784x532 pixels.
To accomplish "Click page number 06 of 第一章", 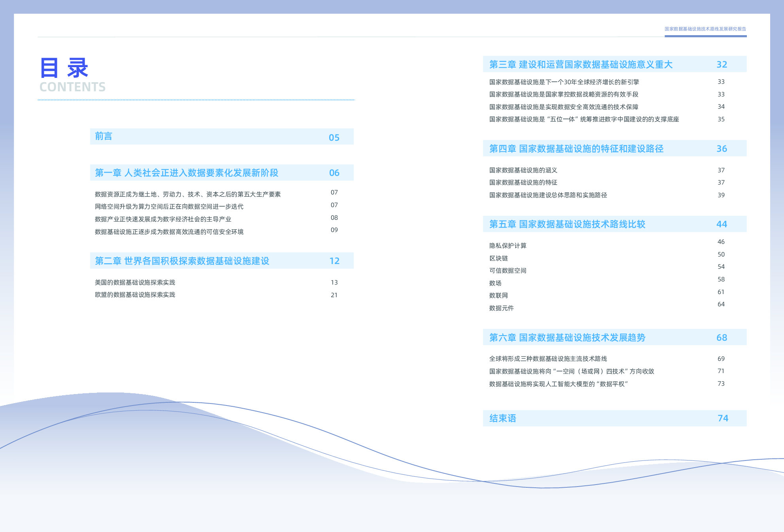I will pyautogui.click(x=334, y=173).
